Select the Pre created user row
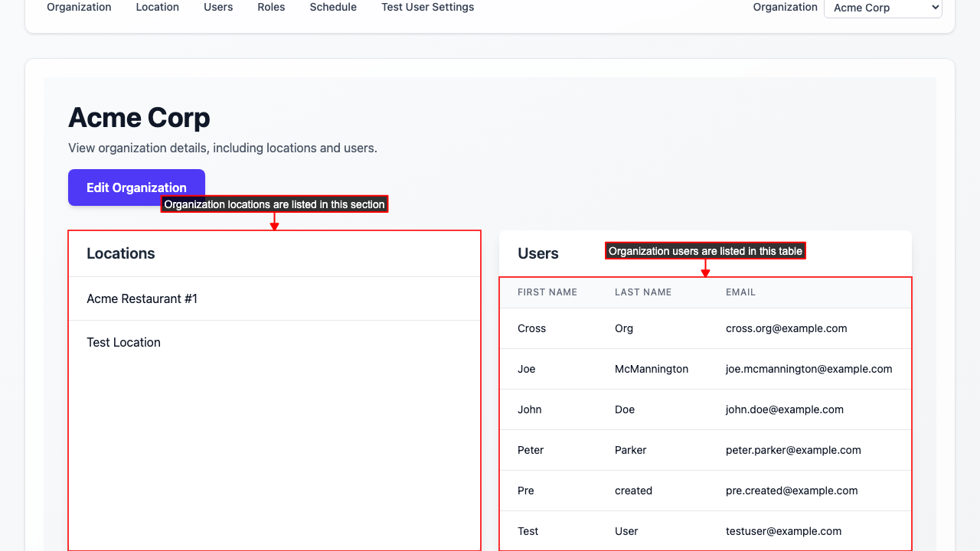Screen dimensions: 980x551 tap(704, 491)
